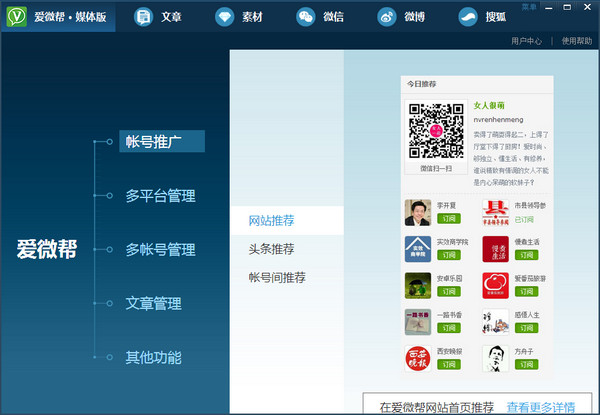Click the 感悟人生 account icon

click(x=496, y=322)
